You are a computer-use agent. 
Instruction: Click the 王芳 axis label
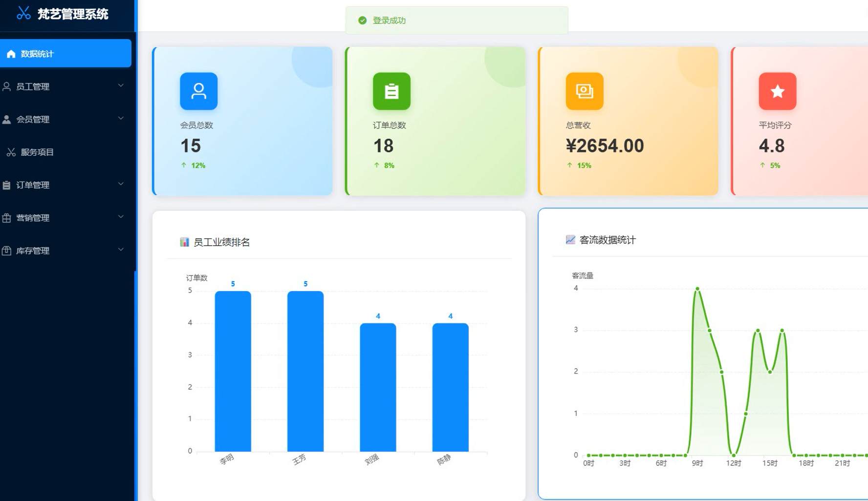coord(299,459)
